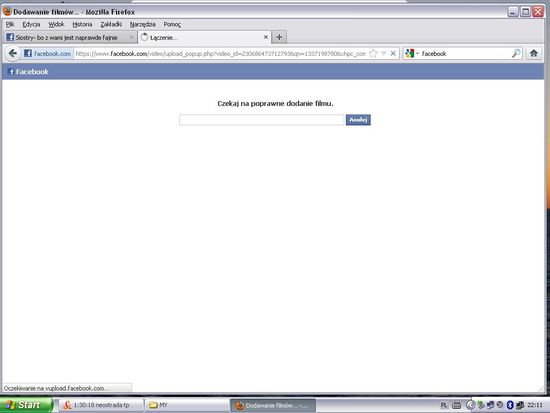
Task: Open the Zakładki menu
Action: [x=111, y=24]
